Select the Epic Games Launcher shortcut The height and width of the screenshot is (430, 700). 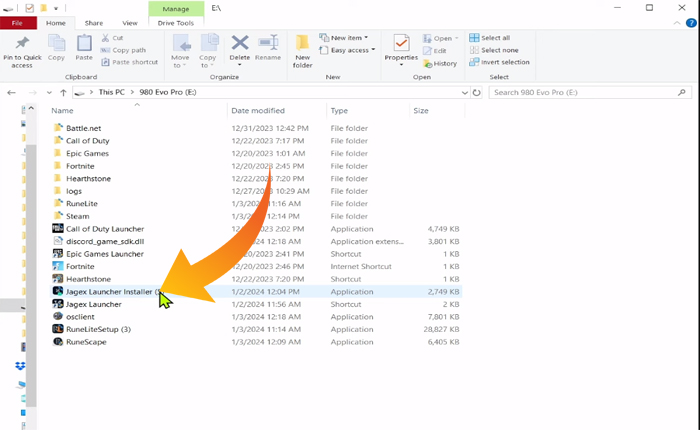[x=105, y=254]
